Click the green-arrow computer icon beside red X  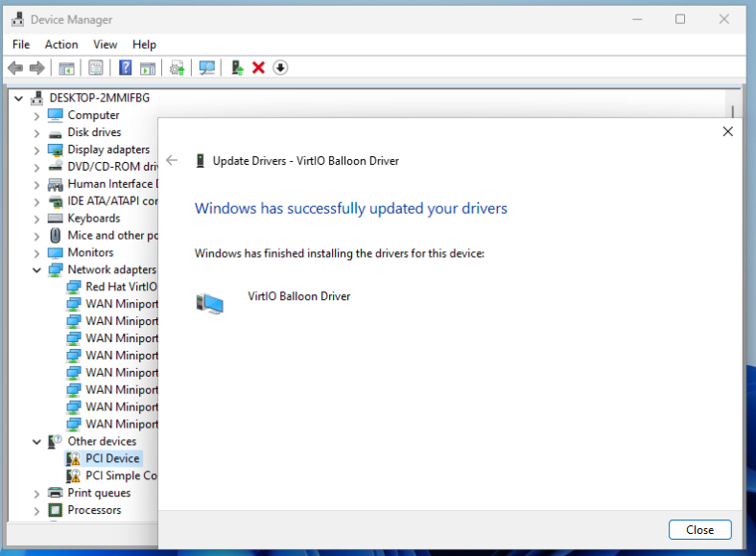pos(237,68)
